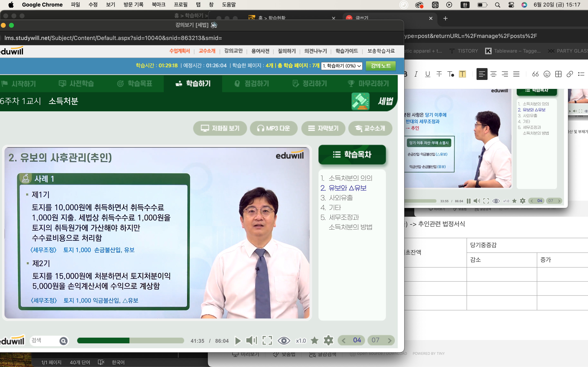Play the lecture video
Viewport: 588px width, 367px height.
pos(238,340)
